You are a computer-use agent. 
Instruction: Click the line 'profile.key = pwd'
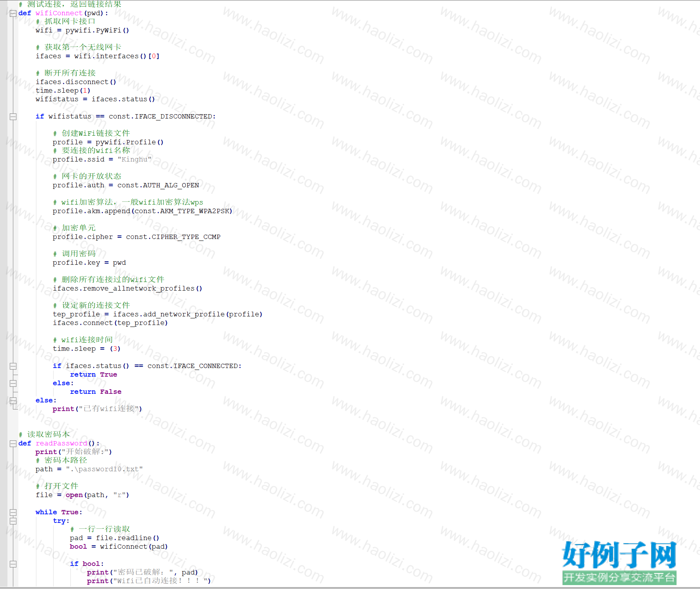[x=89, y=263]
